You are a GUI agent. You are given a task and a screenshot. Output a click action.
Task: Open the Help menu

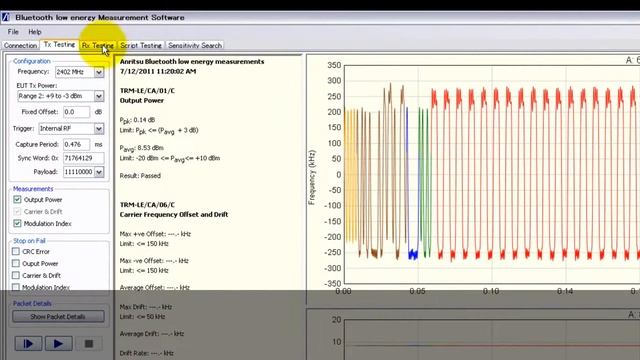(x=35, y=32)
